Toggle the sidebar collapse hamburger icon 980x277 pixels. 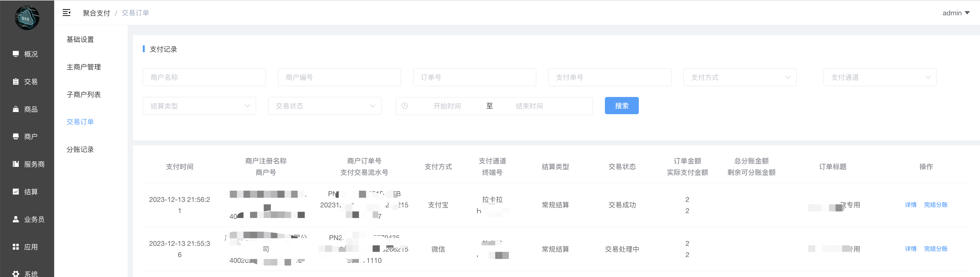(66, 13)
